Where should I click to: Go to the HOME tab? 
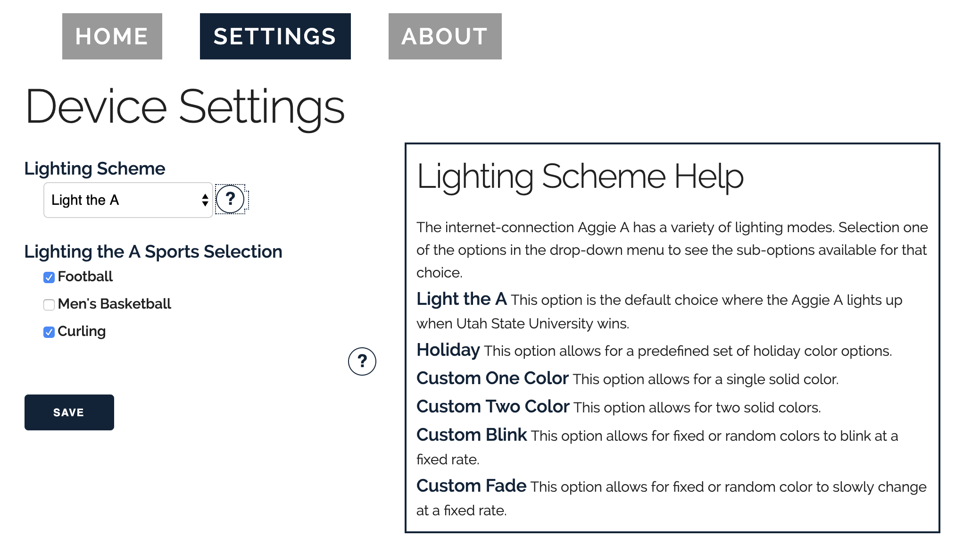click(x=112, y=36)
